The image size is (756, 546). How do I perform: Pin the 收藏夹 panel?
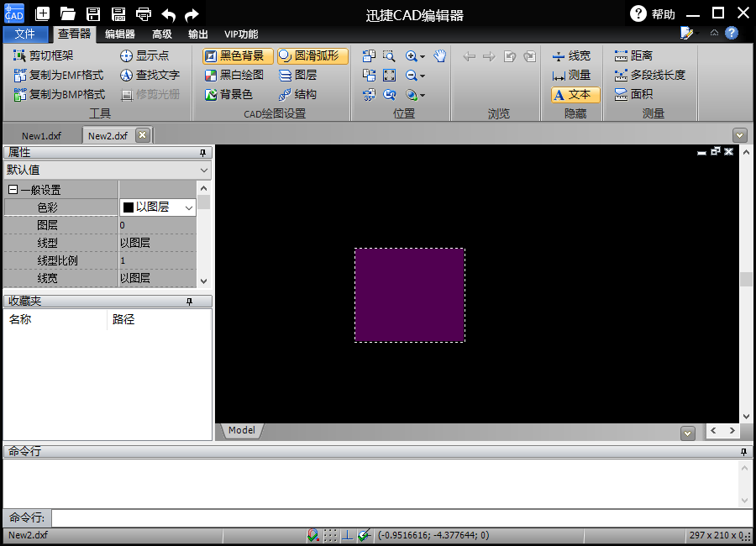pos(190,302)
